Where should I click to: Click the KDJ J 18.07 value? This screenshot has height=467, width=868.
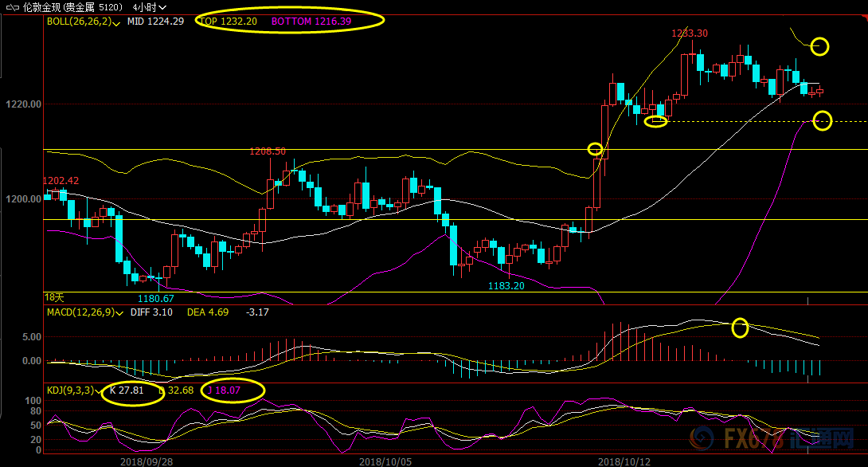coord(227,390)
